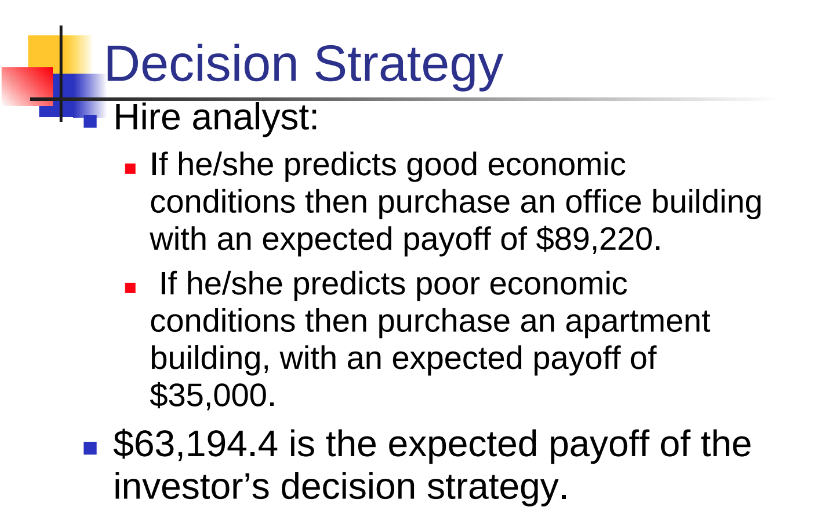Click the word apartment
The height and width of the screenshot is (508, 814).
(x=637, y=322)
